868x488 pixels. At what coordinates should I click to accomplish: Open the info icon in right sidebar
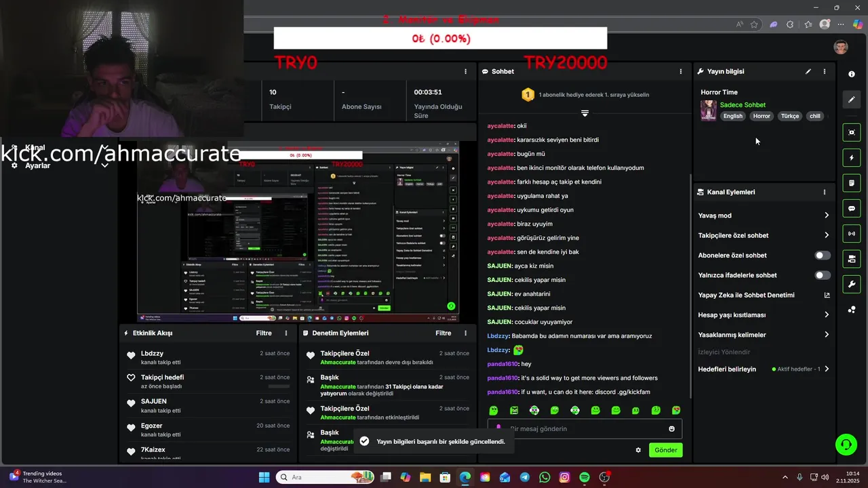(x=852, y=74)
